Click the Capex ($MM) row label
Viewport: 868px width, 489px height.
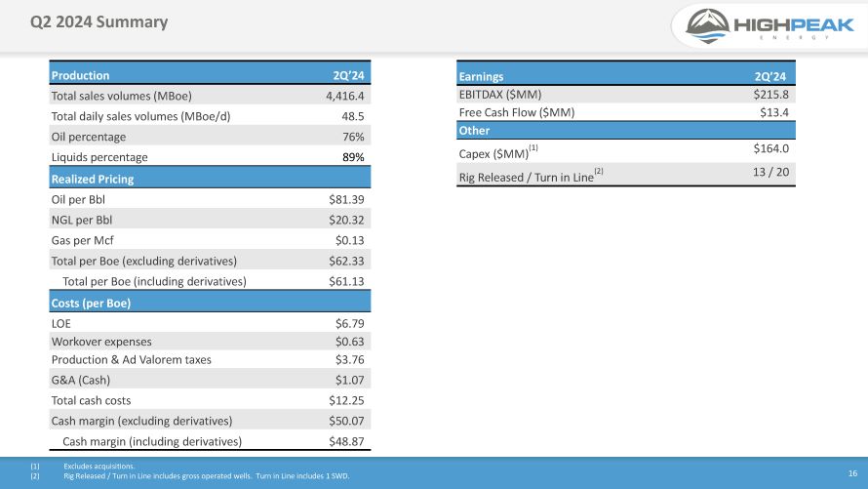493,152
